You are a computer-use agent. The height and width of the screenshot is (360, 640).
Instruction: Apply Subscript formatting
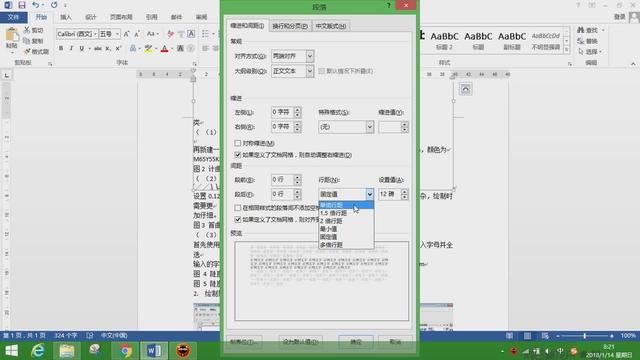pos(108,49)
